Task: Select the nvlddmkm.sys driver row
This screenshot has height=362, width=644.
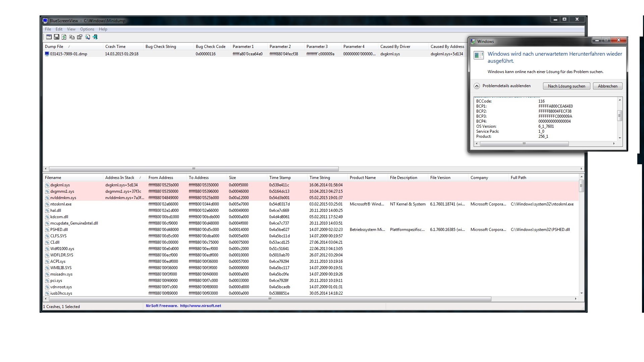Action: click(x=63, y=198)
